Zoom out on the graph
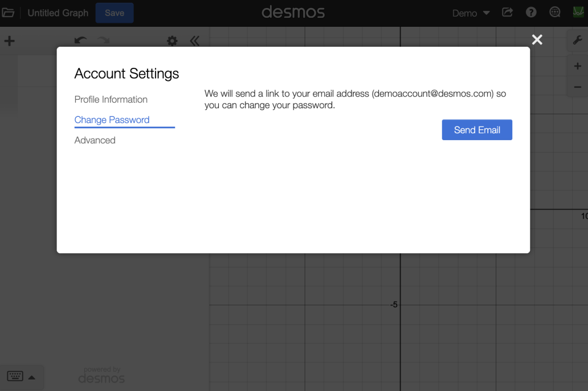Viewport: 588px width, 391px height. pos(578,87)
